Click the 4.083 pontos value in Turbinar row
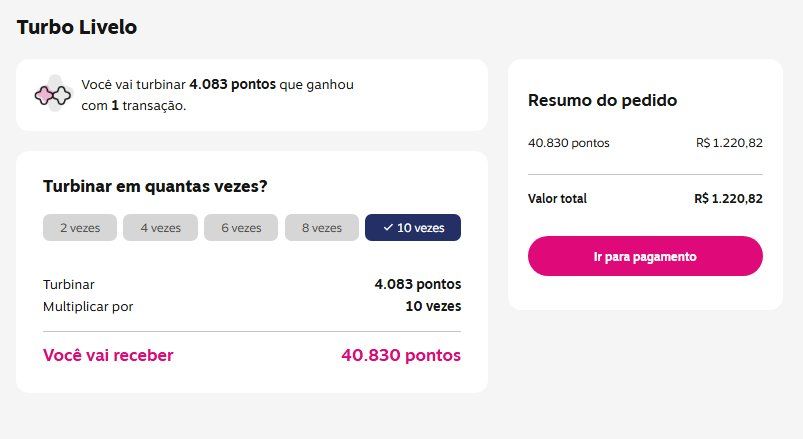Image resolution: width=803 pixels, height=439 pixels. coord(417,284)
